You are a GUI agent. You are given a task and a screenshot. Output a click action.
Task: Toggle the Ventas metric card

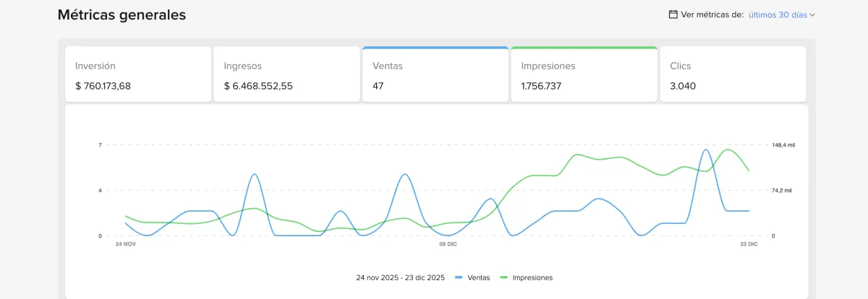click(435, 74)
